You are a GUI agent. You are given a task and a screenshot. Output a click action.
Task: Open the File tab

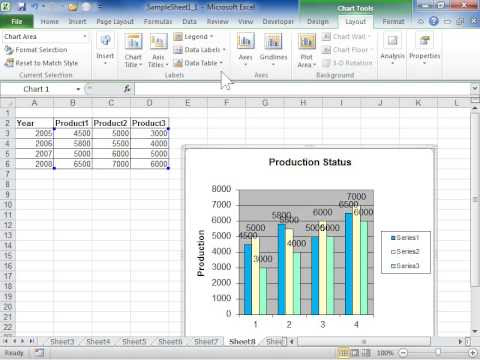pyautogui.click(x=17, y=22)
